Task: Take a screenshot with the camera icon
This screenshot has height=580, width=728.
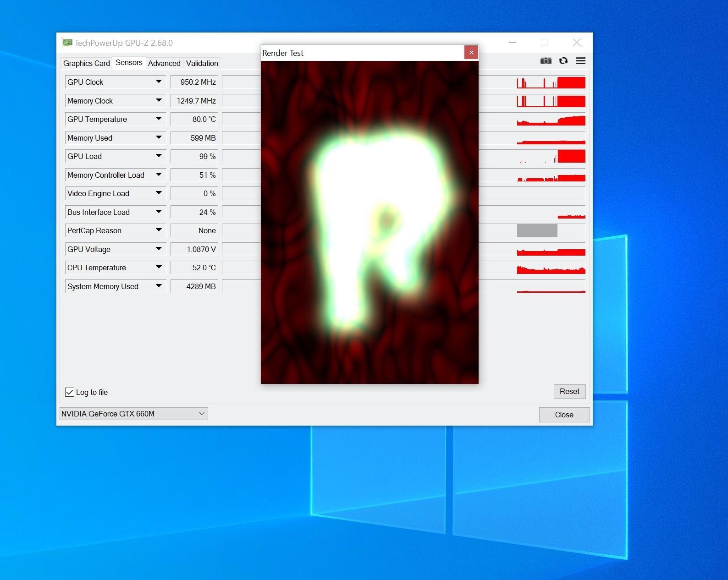Action: point(546,61)
